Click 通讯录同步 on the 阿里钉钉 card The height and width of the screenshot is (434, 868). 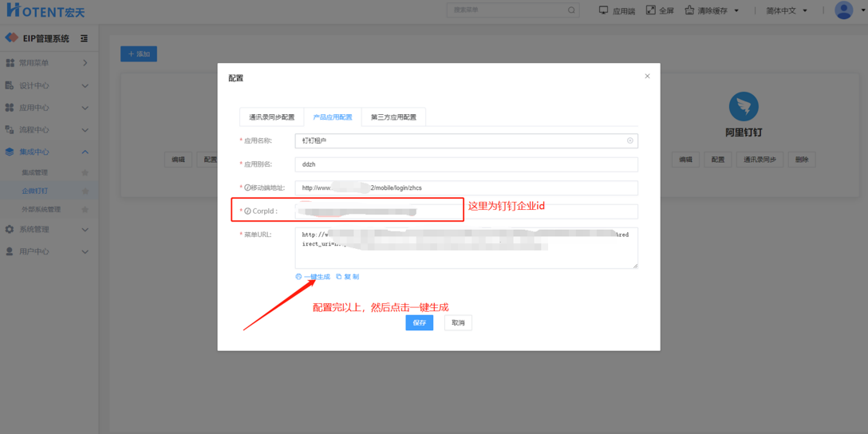point(759,160)
